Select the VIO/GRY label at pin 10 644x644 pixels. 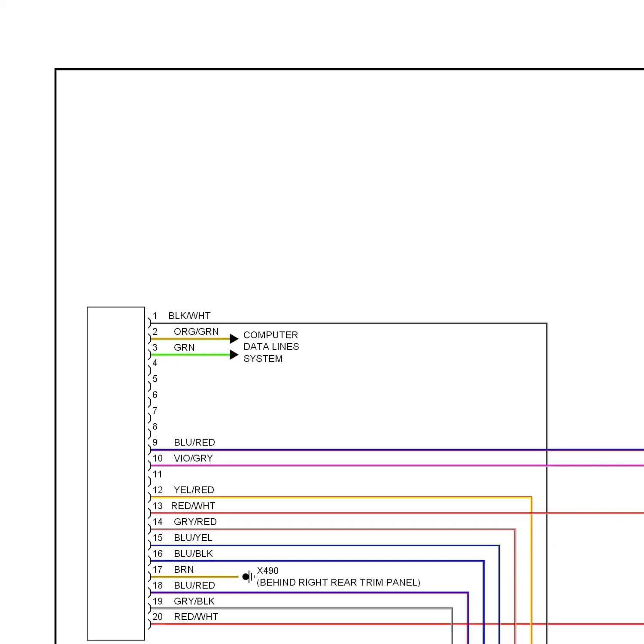click(193, 459)
